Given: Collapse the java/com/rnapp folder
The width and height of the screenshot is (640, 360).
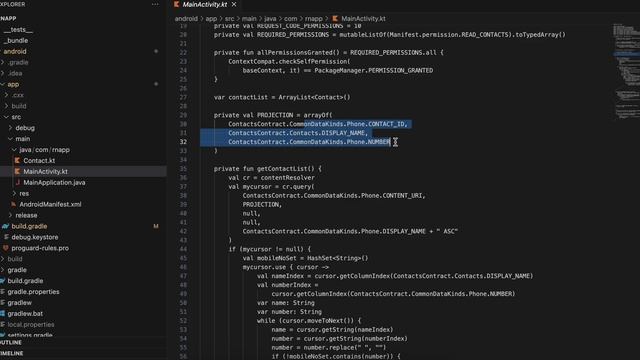Looking at the screenshot, I should (14, 150).
